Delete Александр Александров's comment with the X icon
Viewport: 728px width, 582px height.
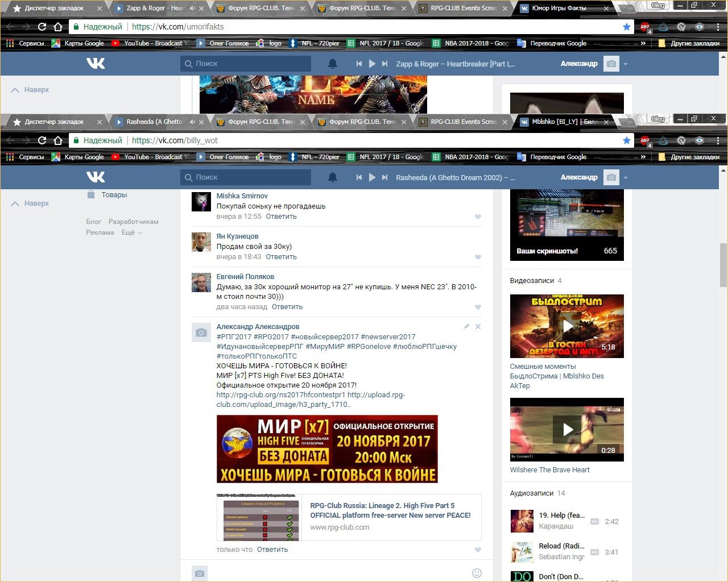pos(478,327)
